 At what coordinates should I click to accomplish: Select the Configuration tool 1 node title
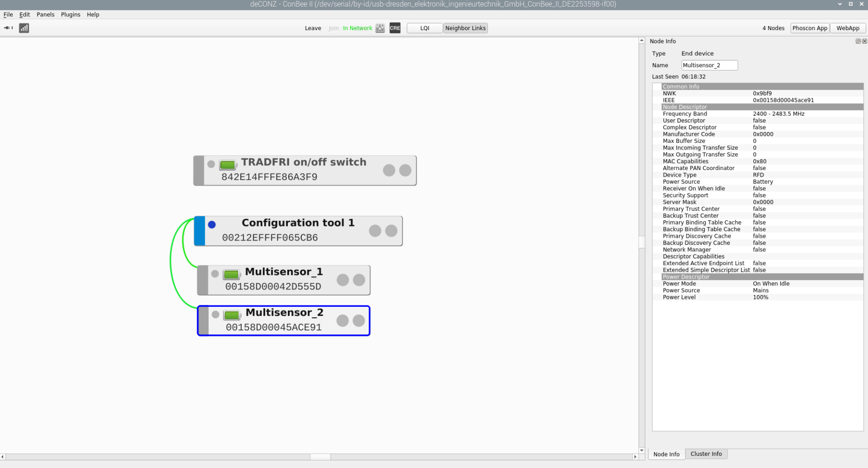[x=298, y=223]
